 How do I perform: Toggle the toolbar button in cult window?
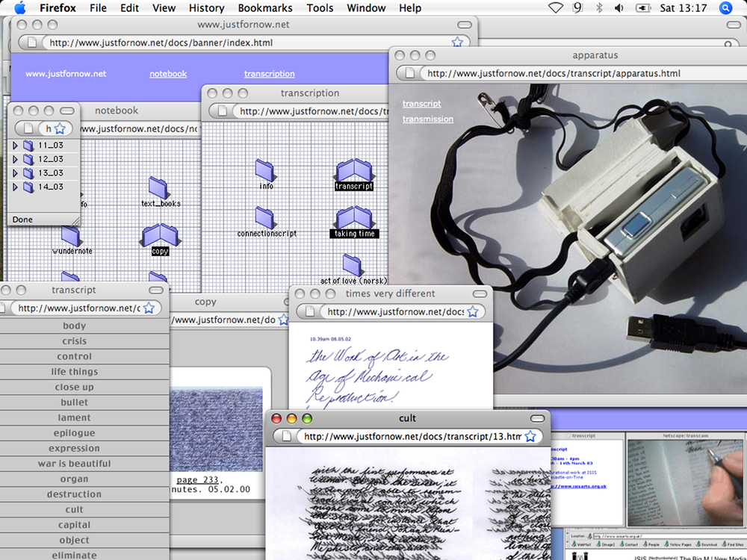[537, 419]
